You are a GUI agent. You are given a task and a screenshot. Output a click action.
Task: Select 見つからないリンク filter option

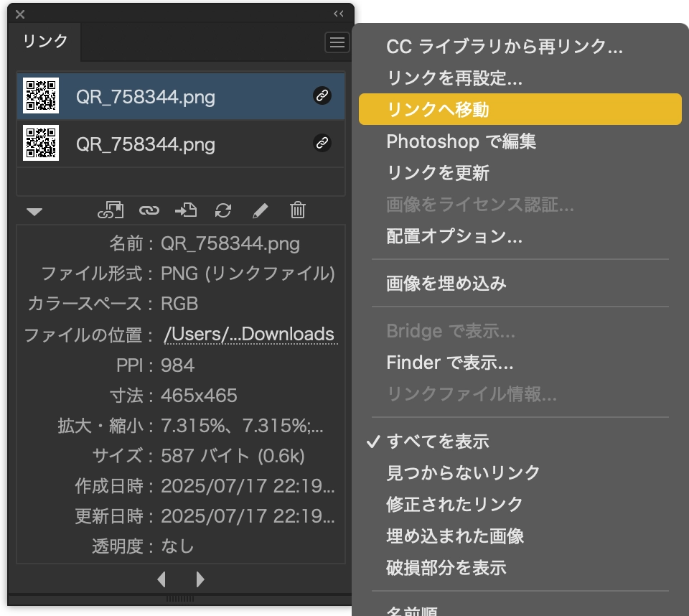(520, 473)
